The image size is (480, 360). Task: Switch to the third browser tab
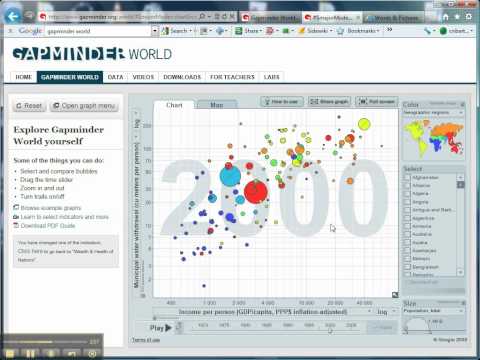pos(393,18)
